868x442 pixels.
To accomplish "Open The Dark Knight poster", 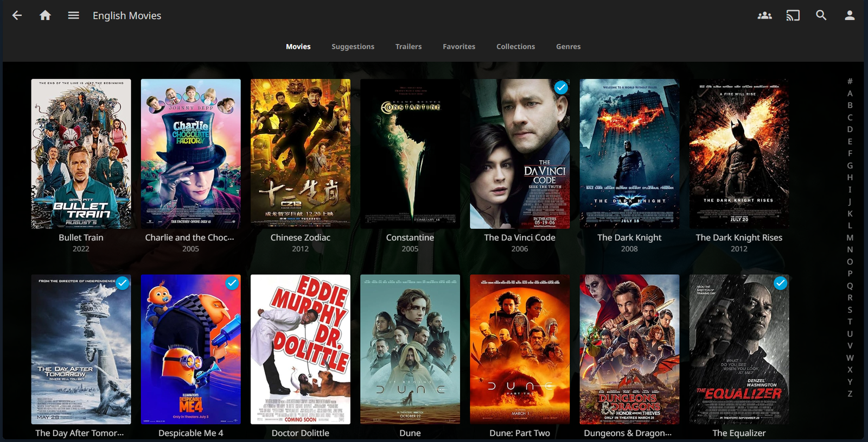I will point(629,154).
